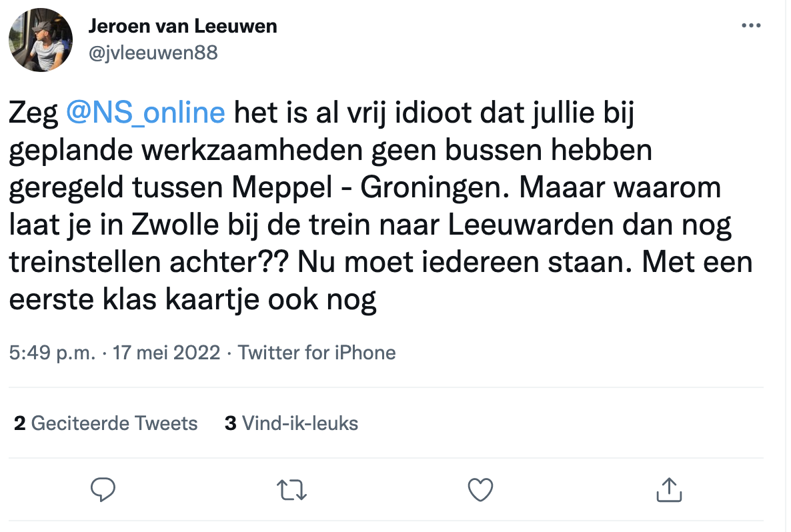This screenshot has height=532, width=791.
Task: Open Jeroen van Leeuwen's profile picture
Action: pos(41,40)
